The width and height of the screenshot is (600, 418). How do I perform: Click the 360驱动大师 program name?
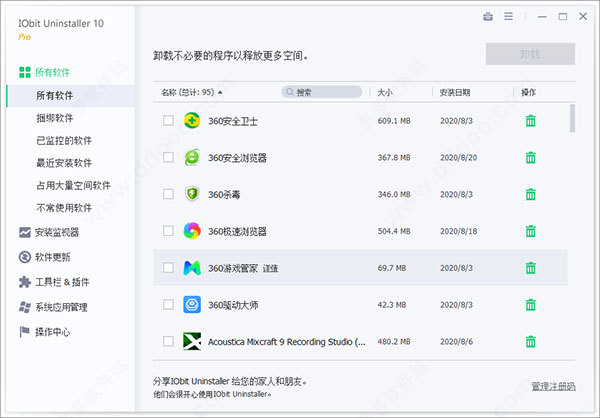coord(233,305)
